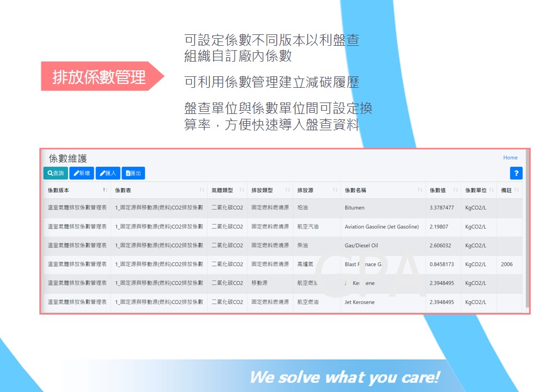Viewport: 558px width, 392px height.
Task: Go to the Home breadcrumb link
Action: pyautogui.click(x=510, y=158)
